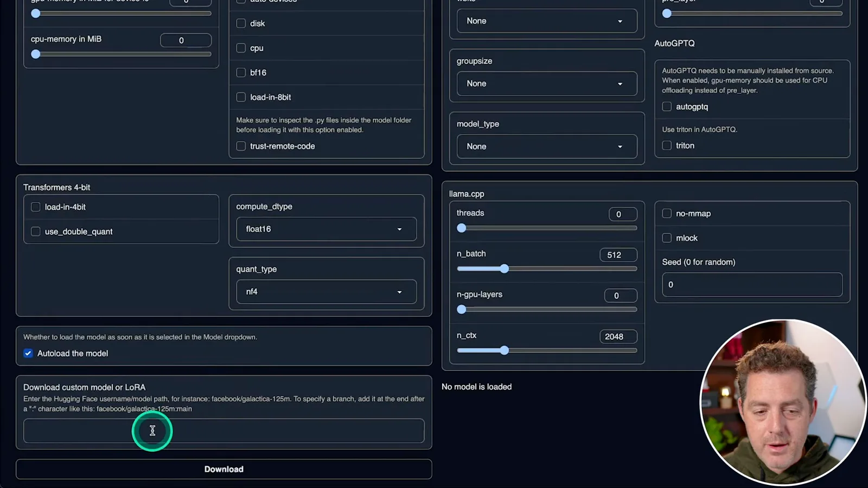The image size is (868, 488).
Task: Click the webcam video overlay thumbnail
Action: coord(783,402)
